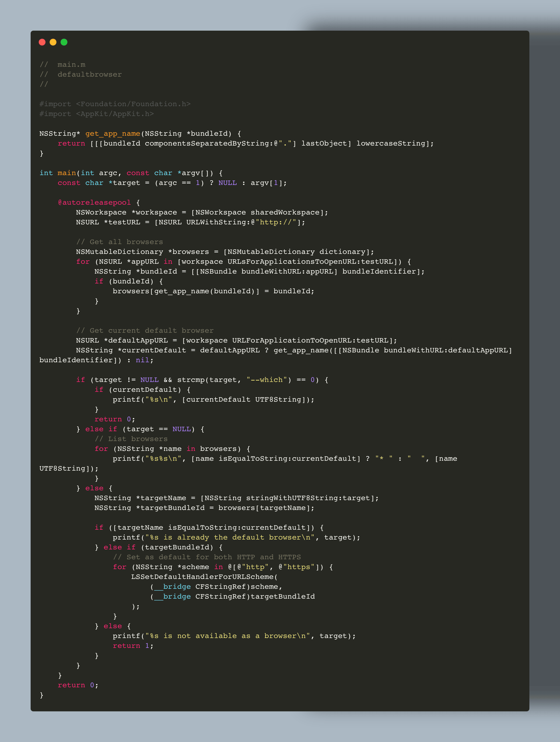Select the comment line "// main.m"
560x742 pixels.
(x=62, y=65)
